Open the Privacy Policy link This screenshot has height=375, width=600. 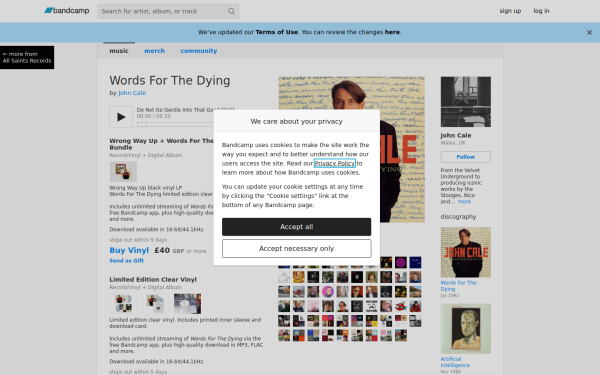tap(335, 163)
